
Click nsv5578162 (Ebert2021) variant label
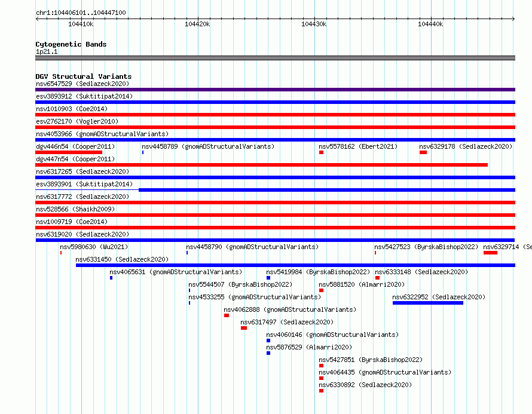pyautogui.click(x=358, y=146)
